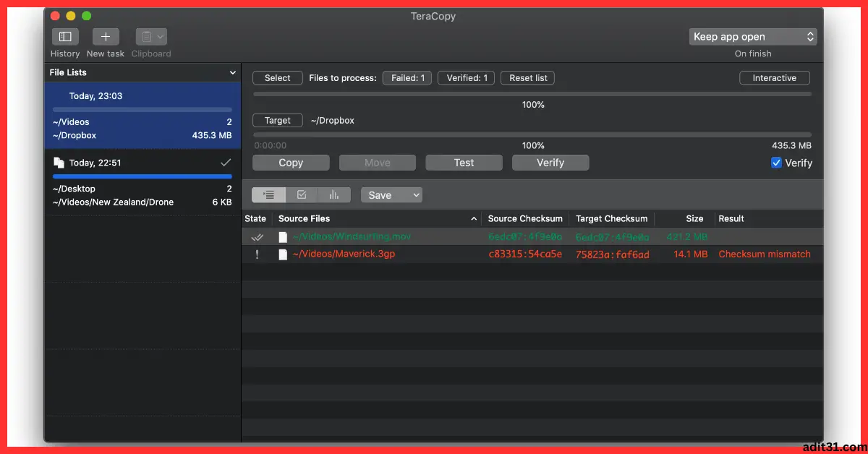Viewport: 868px width, 454px height.
Task: Click the lower target progress bar
Action: pos(532,134)
